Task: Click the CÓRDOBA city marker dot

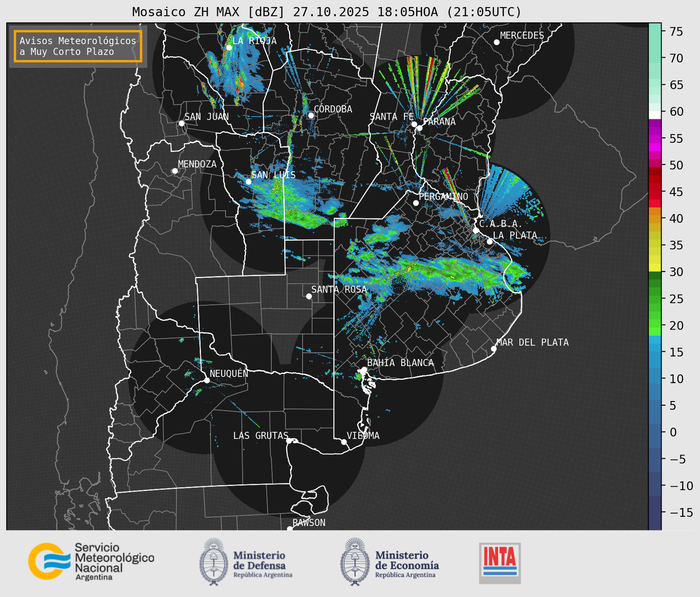Action: click(311, 115)
